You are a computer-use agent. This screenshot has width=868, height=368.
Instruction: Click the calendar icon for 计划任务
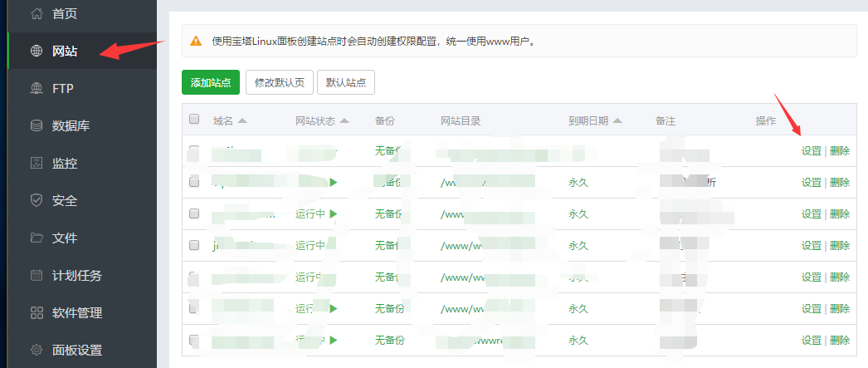coord(36,275)
